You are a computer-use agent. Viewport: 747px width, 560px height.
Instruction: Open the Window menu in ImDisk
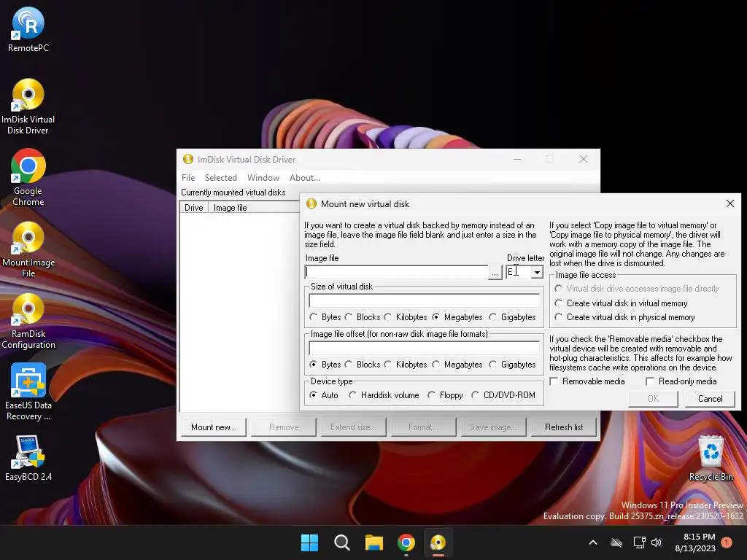pyautogui.click(x=263, y=178)
